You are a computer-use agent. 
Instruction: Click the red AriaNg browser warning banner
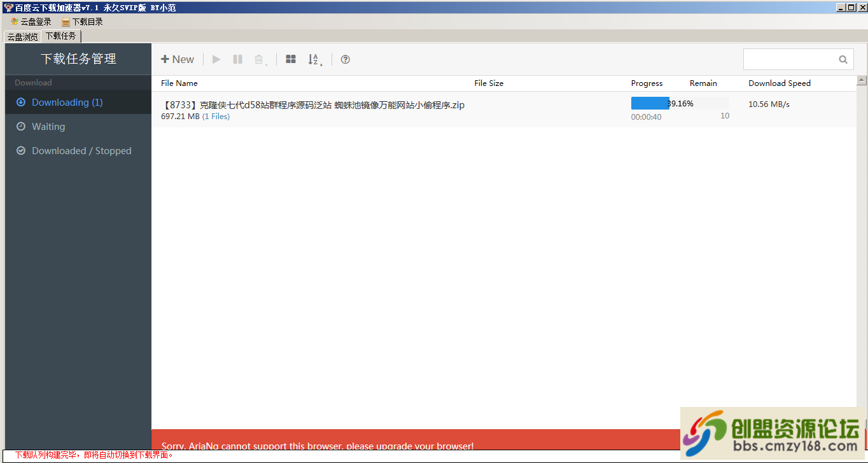click(416, 439)
